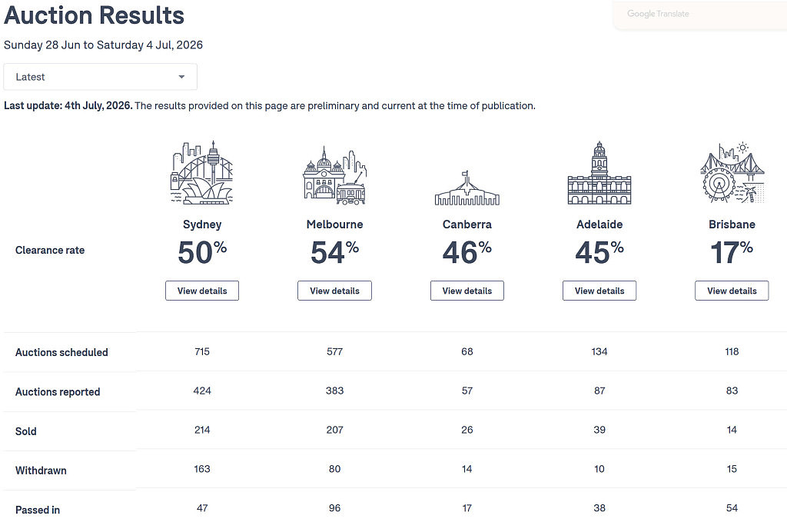Click the Withdrawn row label
This screenshot has width=787, height=532.
point(42,470)
